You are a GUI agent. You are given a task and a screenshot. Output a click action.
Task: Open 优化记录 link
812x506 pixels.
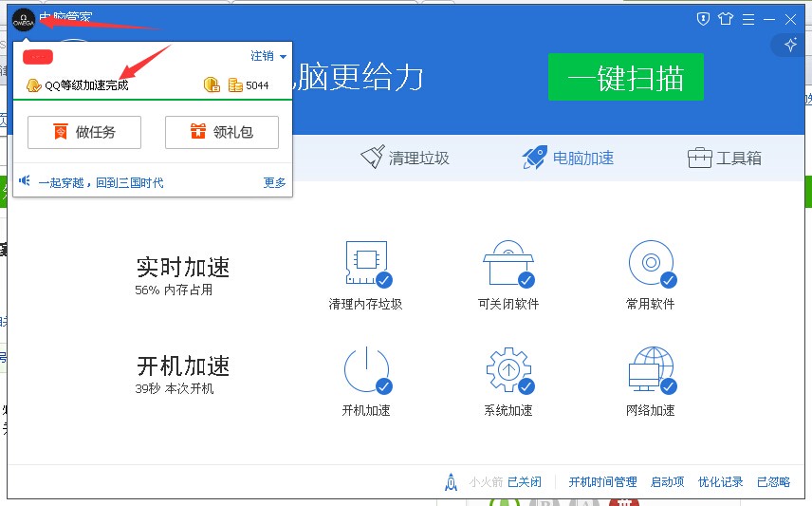720,482
